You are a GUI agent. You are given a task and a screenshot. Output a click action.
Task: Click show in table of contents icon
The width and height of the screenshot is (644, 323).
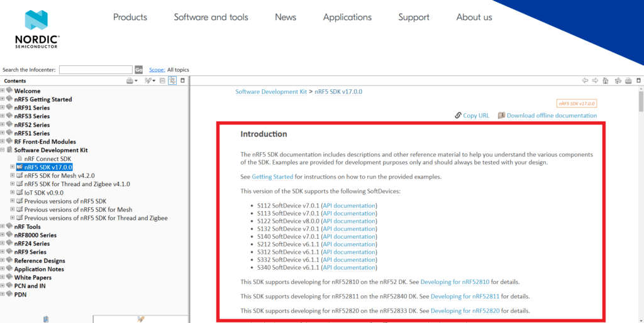(618, 81)
